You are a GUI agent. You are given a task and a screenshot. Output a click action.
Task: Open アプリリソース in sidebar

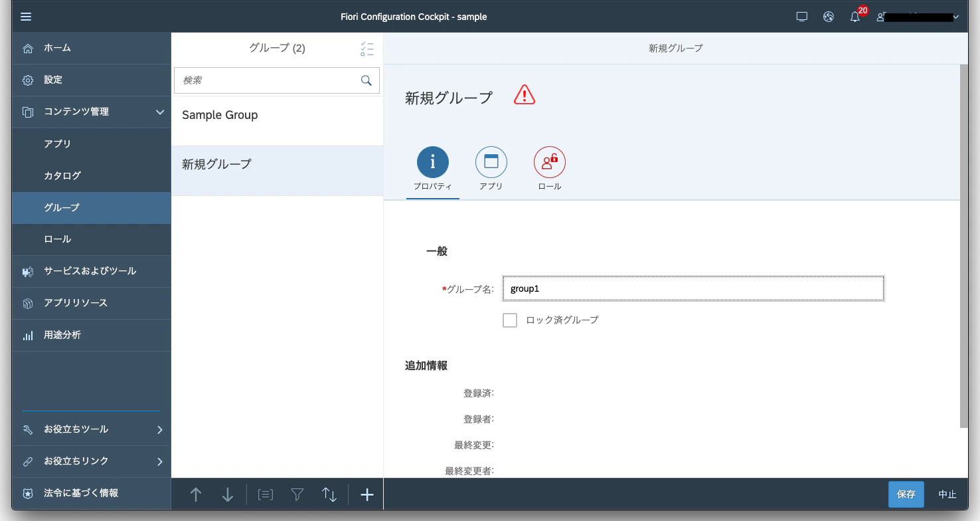[x=92, y=303]
